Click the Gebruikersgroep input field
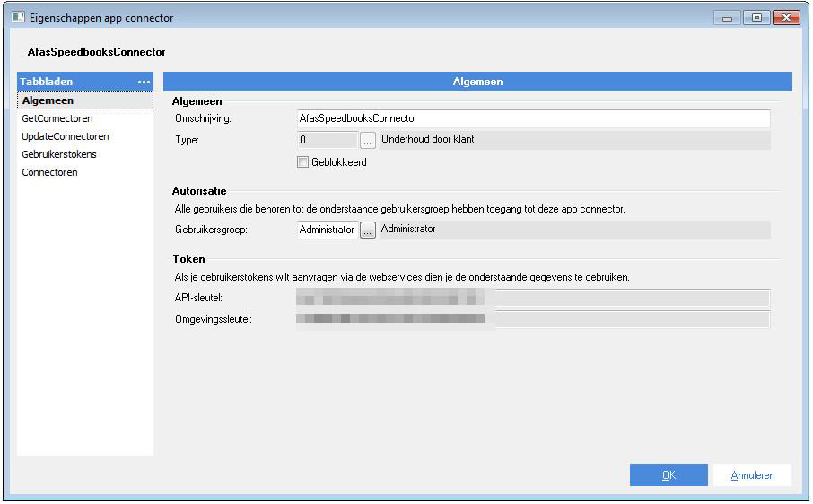Image resolution: width=813 pixels, height=504 pixels. pyautogui.click(x=328, y=230)
